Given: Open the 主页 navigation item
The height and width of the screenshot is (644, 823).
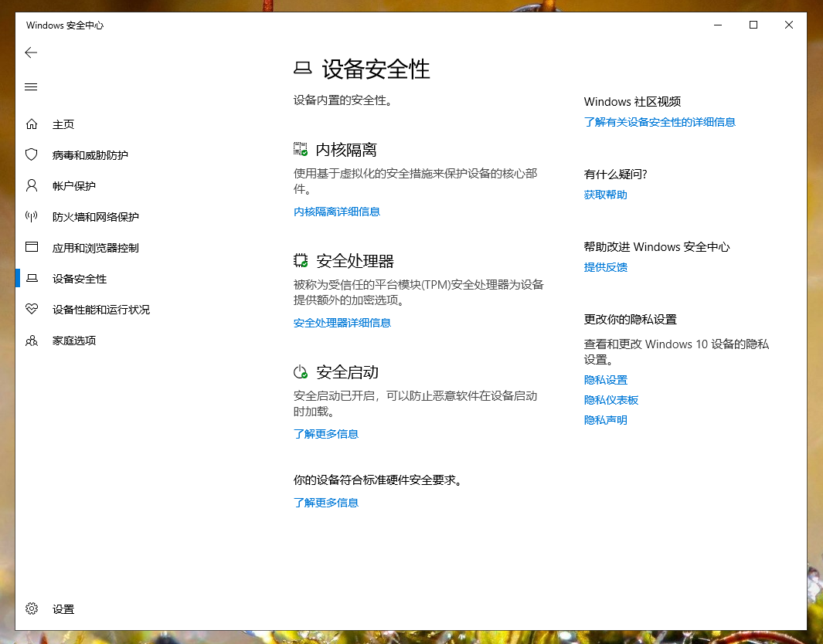Looking at the screenshot, I should 63,124.
